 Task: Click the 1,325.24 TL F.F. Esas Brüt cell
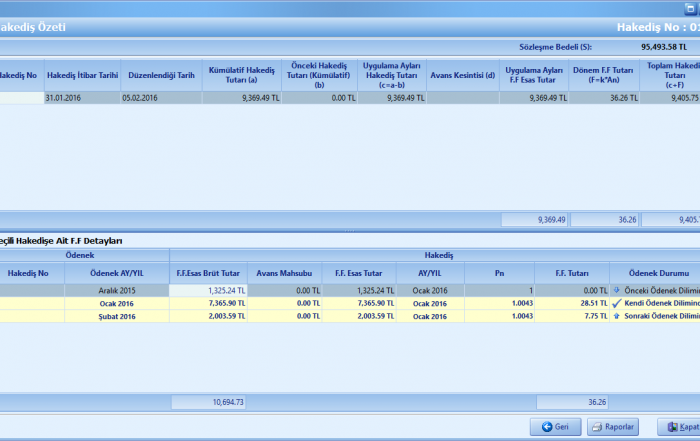tap(210, 289)
